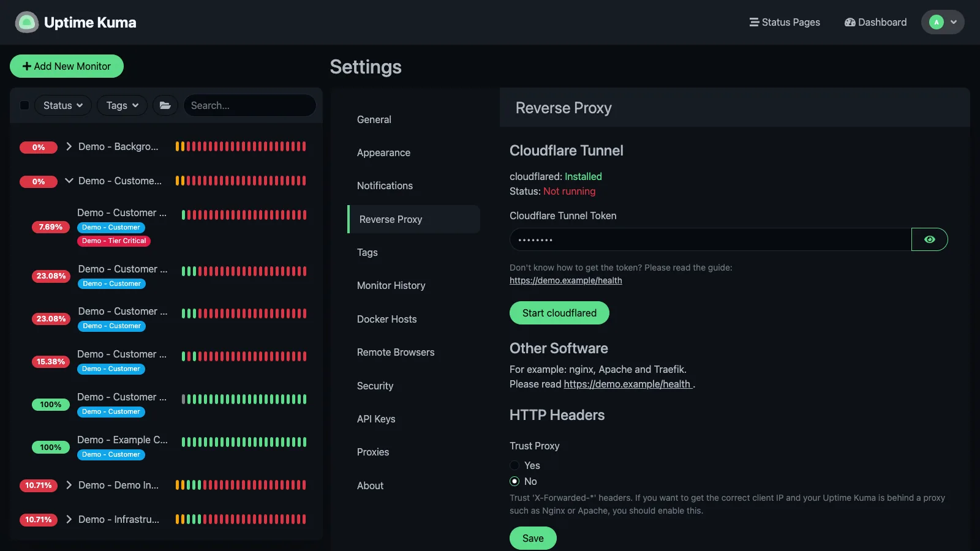This screenshot has height=551, width=980.
Task: Click the Demo - Tier Critical tag
Action: coord(114,241)
